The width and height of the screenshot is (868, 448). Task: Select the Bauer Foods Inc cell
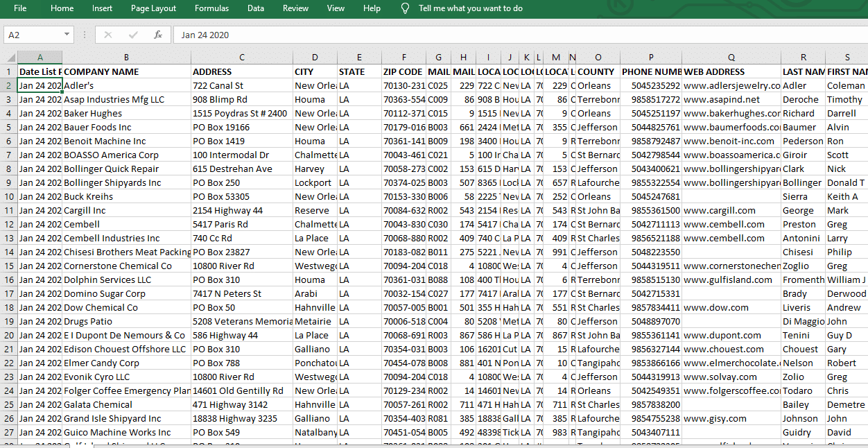126,127
